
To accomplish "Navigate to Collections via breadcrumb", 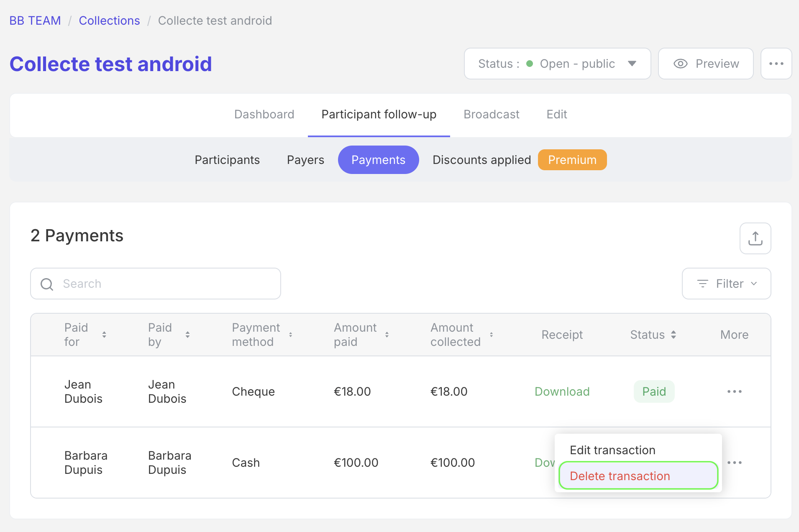I will click(109, 20).
